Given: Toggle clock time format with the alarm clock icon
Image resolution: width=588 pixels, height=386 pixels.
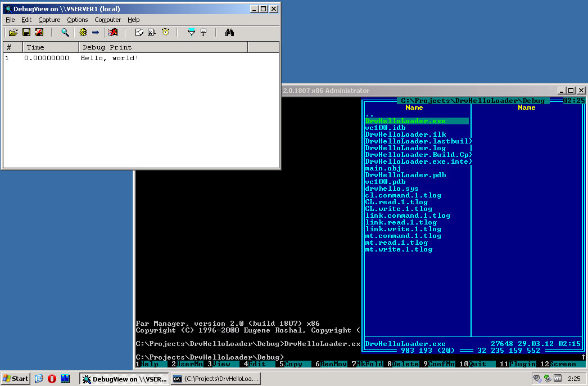Looking at the screenshot, I should (165, 33).
